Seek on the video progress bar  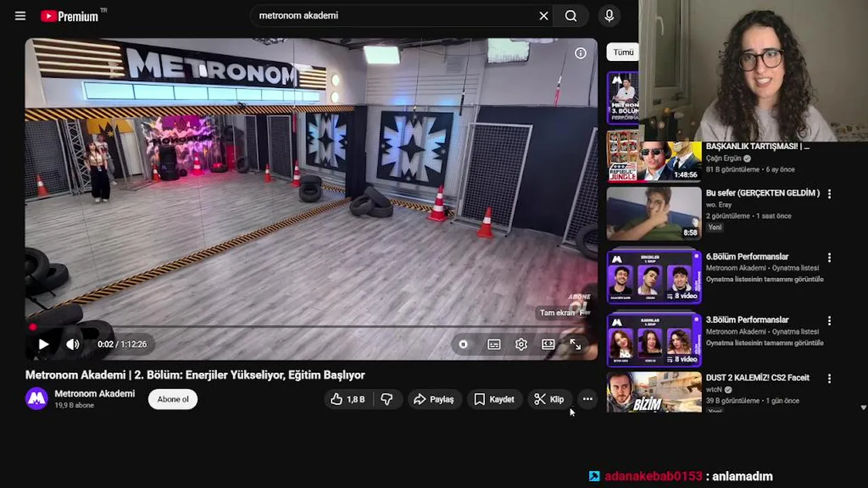point(311,327)
